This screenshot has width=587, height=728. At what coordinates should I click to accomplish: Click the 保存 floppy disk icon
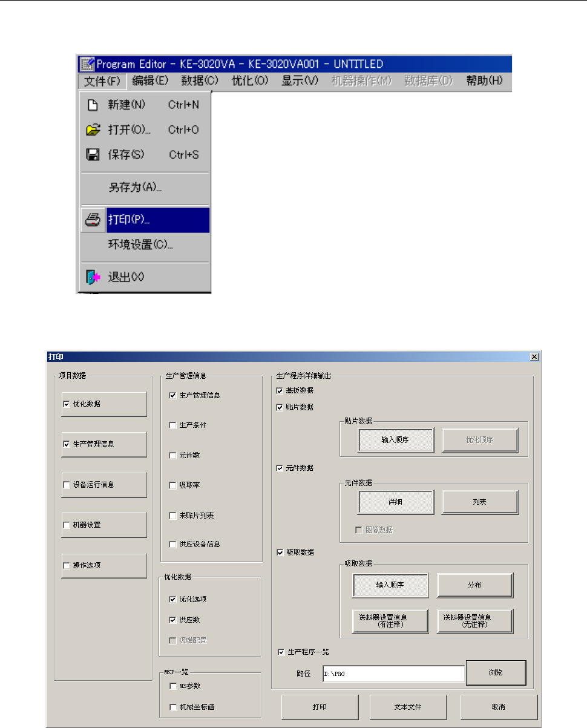tap(93, 155)
